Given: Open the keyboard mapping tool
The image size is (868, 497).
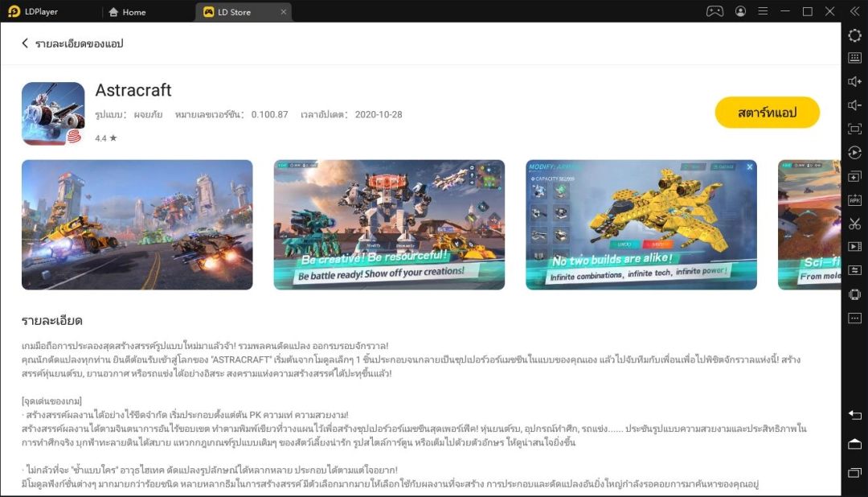Looking at the screenshot, I should [x=854, y=58].
